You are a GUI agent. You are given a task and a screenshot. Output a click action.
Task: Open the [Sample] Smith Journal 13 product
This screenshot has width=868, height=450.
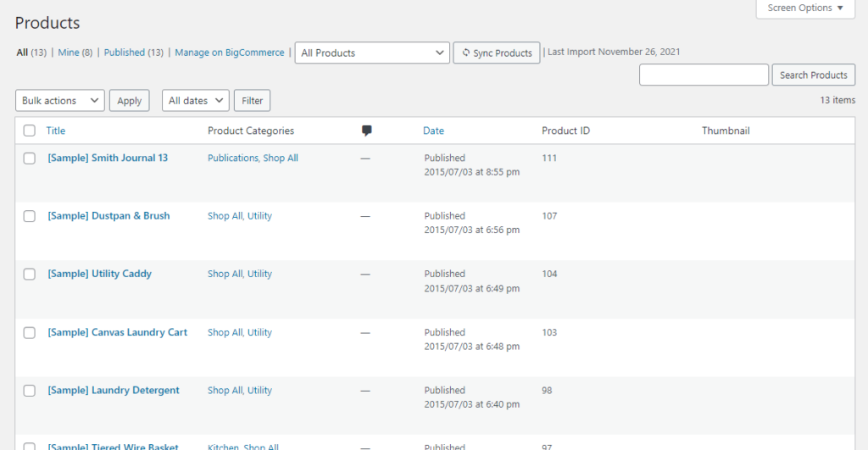click(108, 158)
